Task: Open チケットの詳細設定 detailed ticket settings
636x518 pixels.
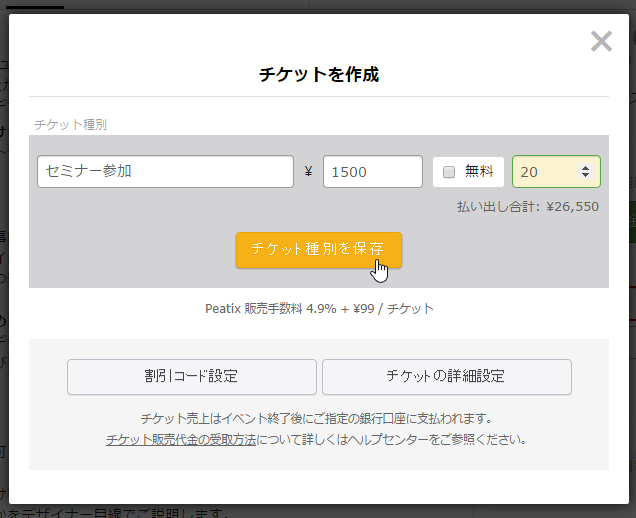Action: point(446,377)
